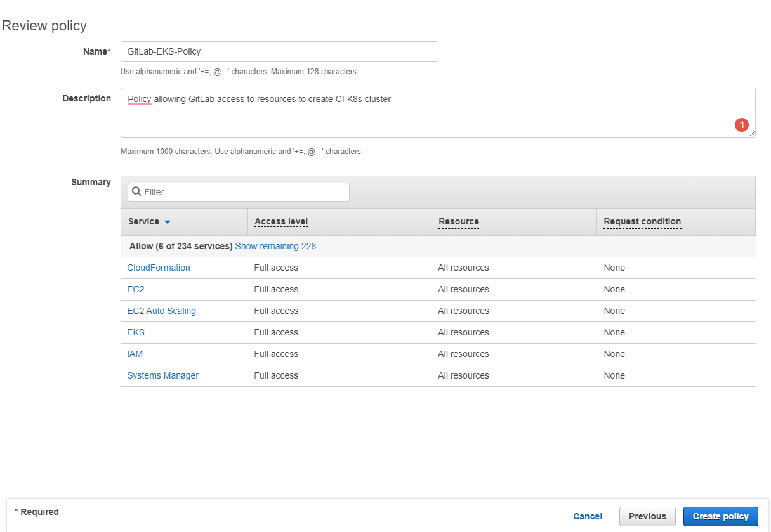
Task: Show remaining 228 services
Action: click(x=275, y=246)
